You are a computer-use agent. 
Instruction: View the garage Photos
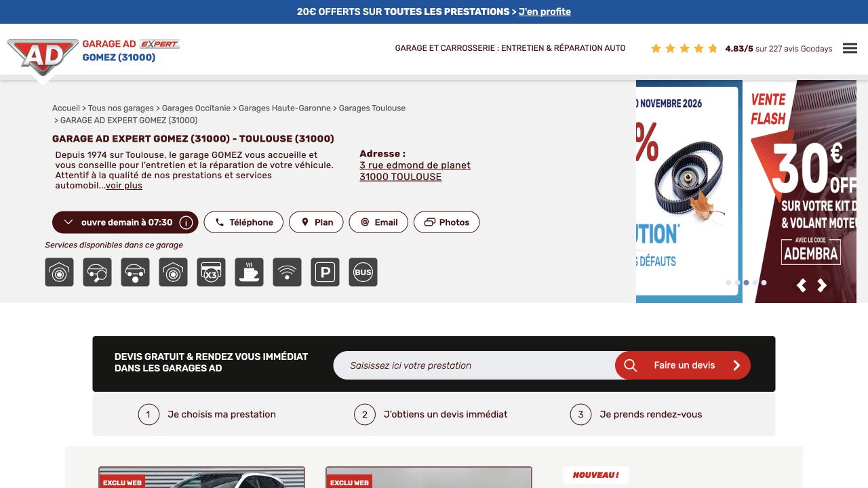click(x=446, y=222)
